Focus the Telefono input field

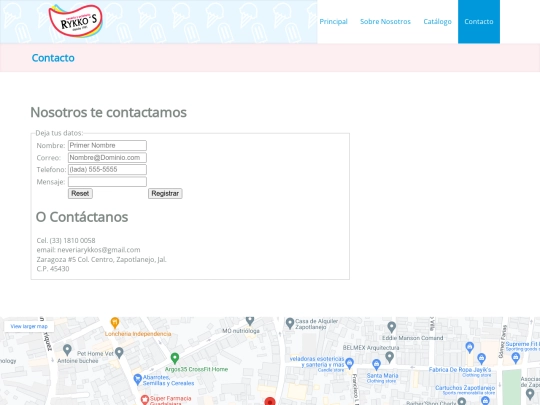107,169
